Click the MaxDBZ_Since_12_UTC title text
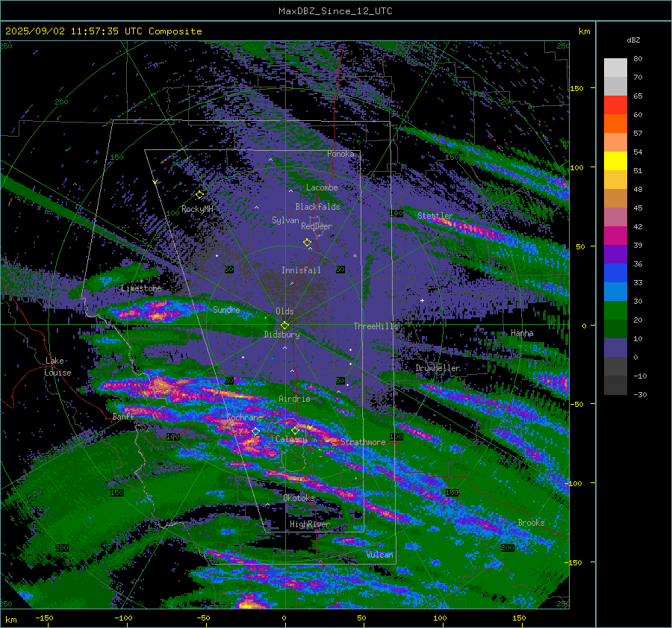Screen dimensions: 672x628 coord(335,11)
